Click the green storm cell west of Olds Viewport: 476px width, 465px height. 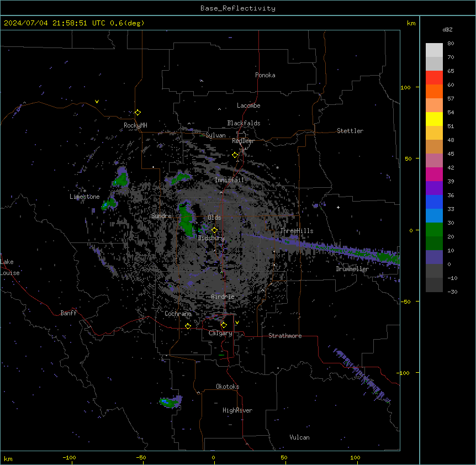[187, 219]
